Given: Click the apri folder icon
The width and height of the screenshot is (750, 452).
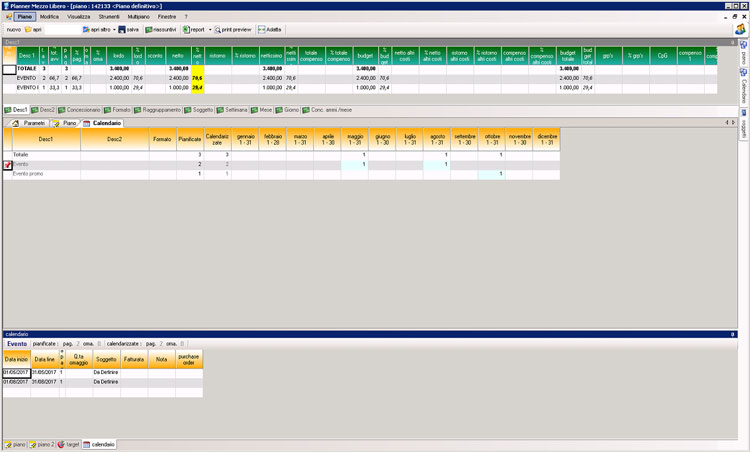Looking at the screenshot, I should [27, 30].
